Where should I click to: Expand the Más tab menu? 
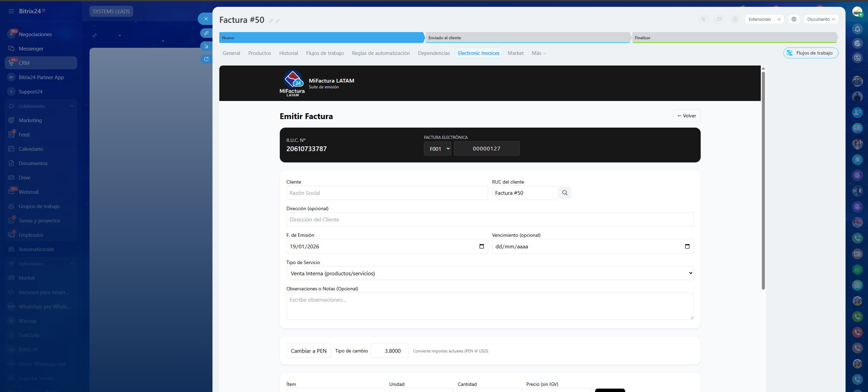point(539,53)
